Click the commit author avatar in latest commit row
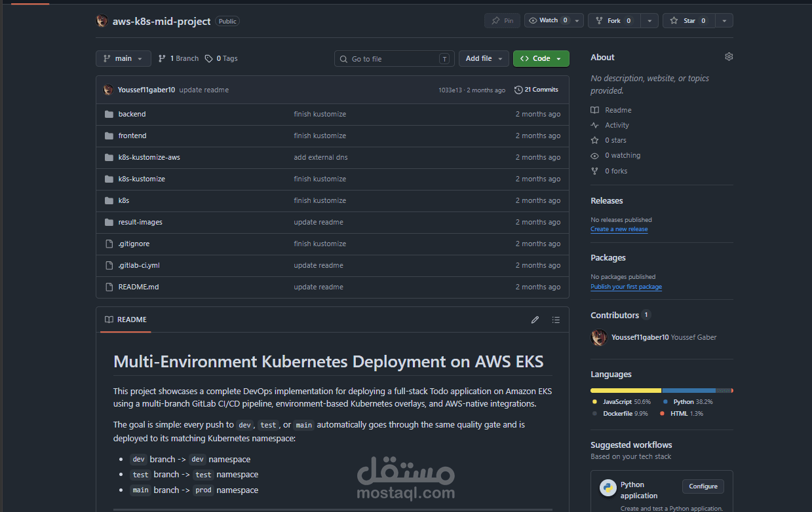The image size is (812, 512). click(x=108, y=90)
